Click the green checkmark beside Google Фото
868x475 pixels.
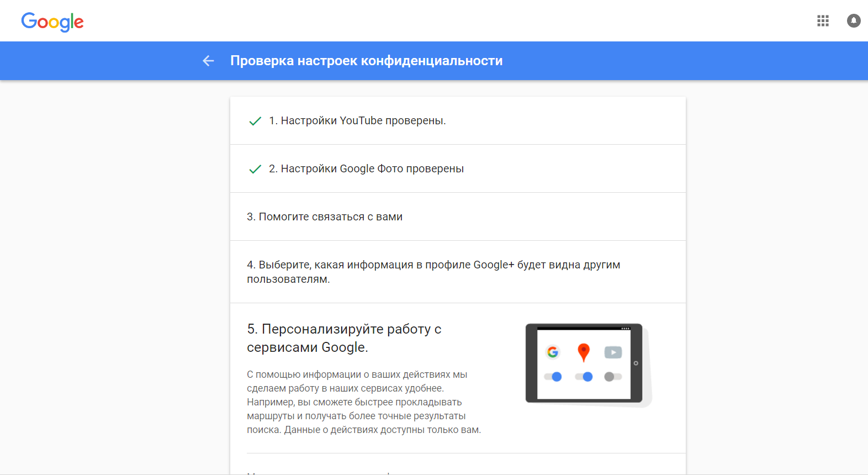pyautogui.click(x=255, y=169)
